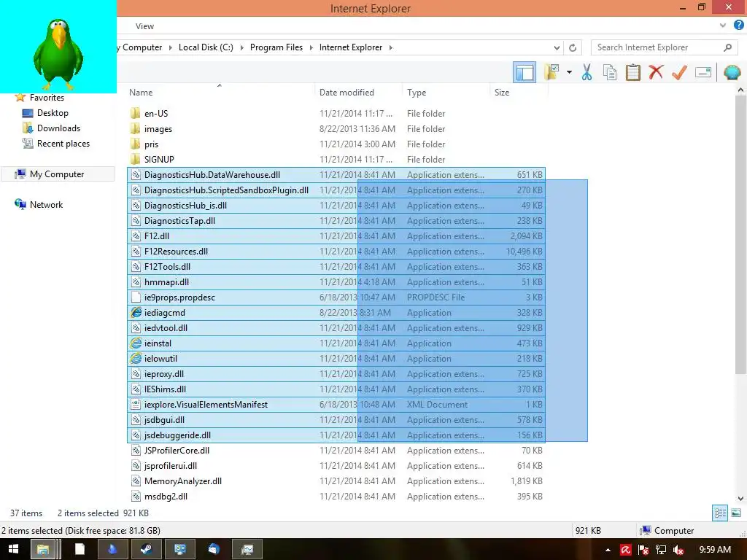
Task: Click the Copy pages icon
Action: [x=609, y=72]
